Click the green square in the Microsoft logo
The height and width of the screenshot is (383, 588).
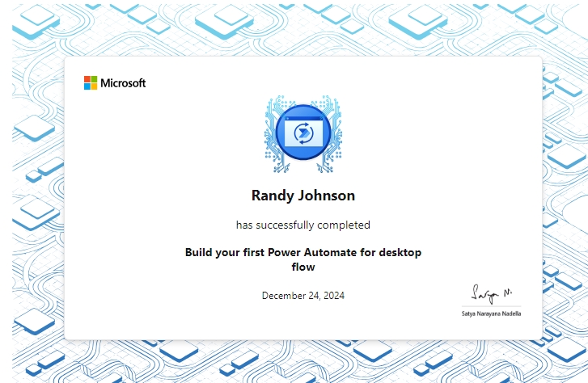pyautogui.click(x=94, y=79)
